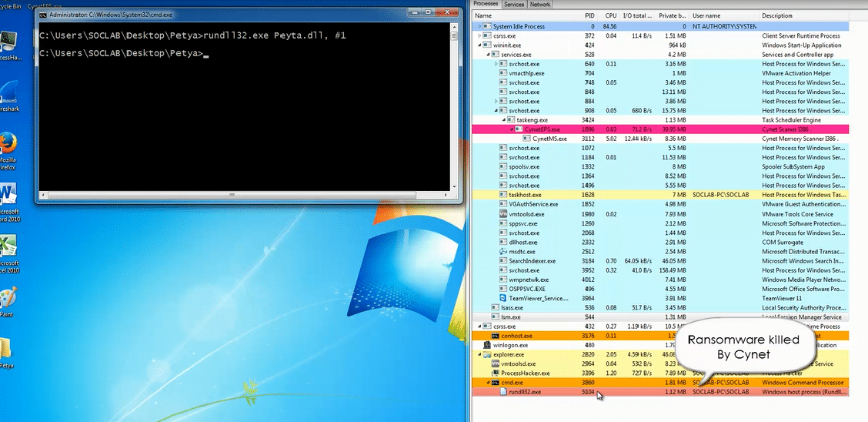Open the Microsoft Word 2010 desktop icon
Screen dimensions: 868x422
(x=8, y=203)
